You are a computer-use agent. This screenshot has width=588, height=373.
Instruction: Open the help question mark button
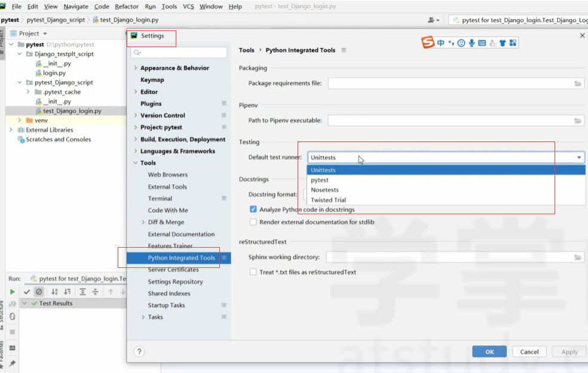(139, 352)
